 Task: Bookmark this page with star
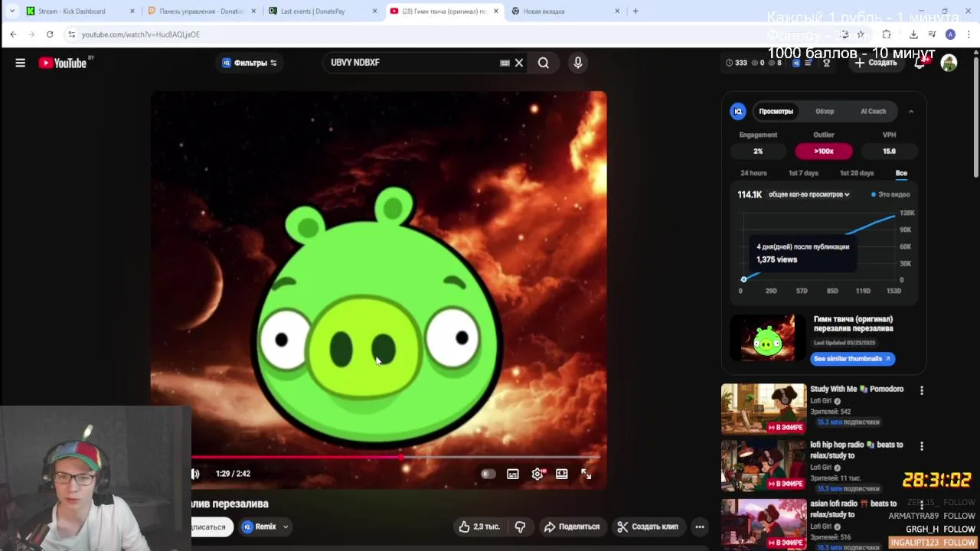click(861, 34)
